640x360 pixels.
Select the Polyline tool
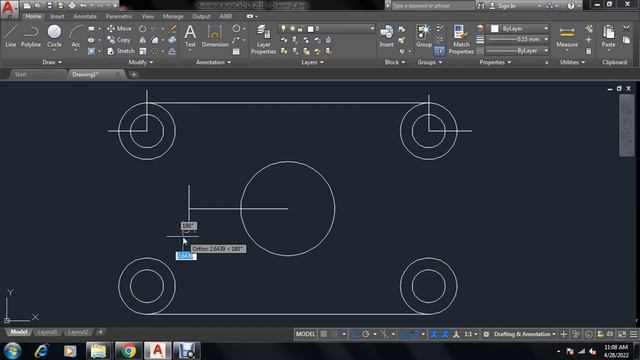(31, 36)
